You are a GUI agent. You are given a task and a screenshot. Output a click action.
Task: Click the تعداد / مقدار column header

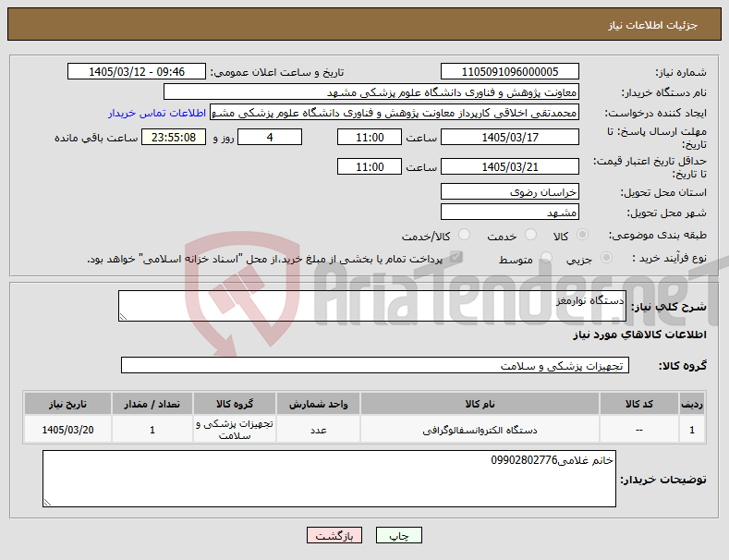point(152,404)
